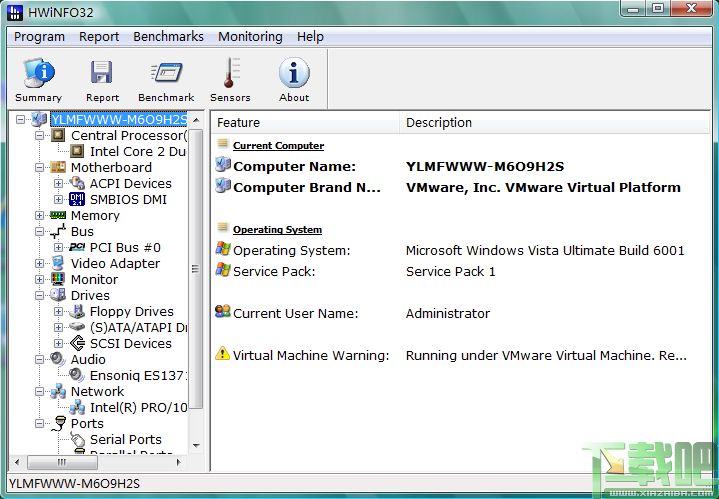Click the Intel(R) PRO/10 adapter icon
Viewport: 719px width, 499px height.
pos(77,407)
